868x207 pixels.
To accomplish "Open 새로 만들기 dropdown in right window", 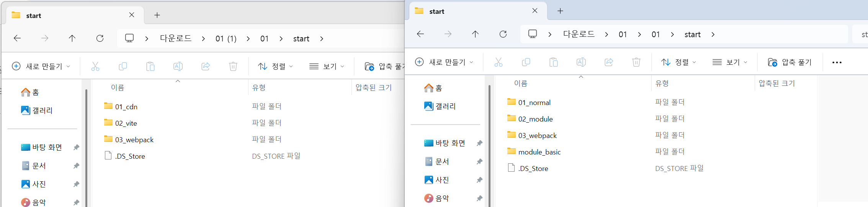I will click(x=445, y=62).
